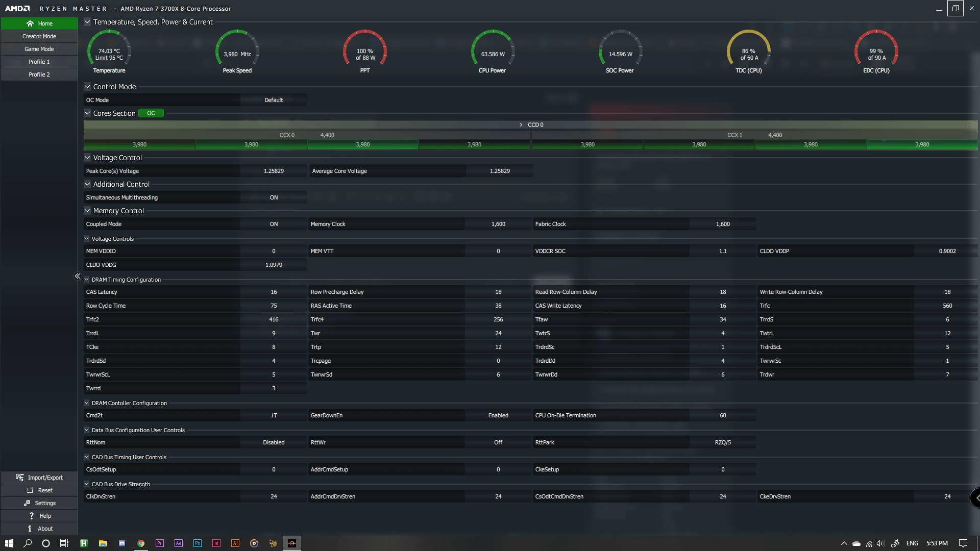The width and height of the screenshot is (980, 551).
Task: Launch Adobe Photoshop from the taskbar
Action: [x=198, y=543]
